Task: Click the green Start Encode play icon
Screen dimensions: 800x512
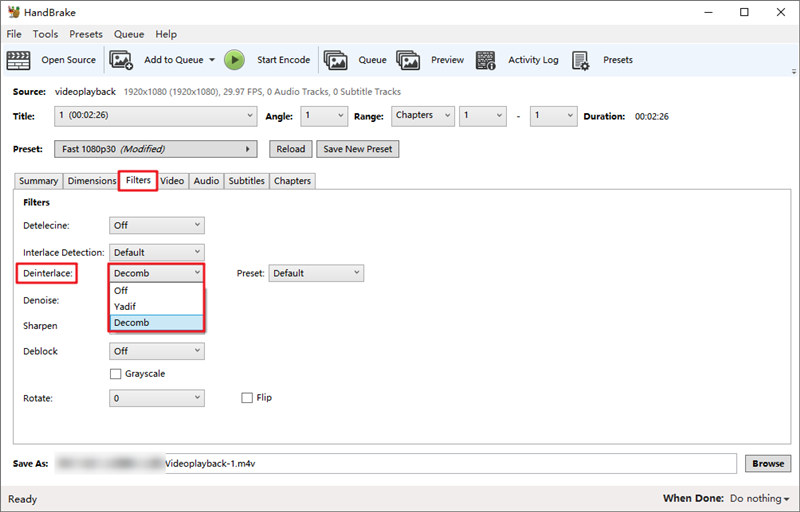Action: tap(235, 60)
